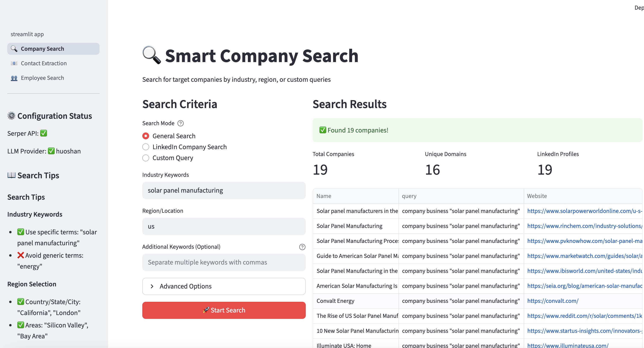
Task: Click the Region/Location text field
Action: click(x=224, y=226)
